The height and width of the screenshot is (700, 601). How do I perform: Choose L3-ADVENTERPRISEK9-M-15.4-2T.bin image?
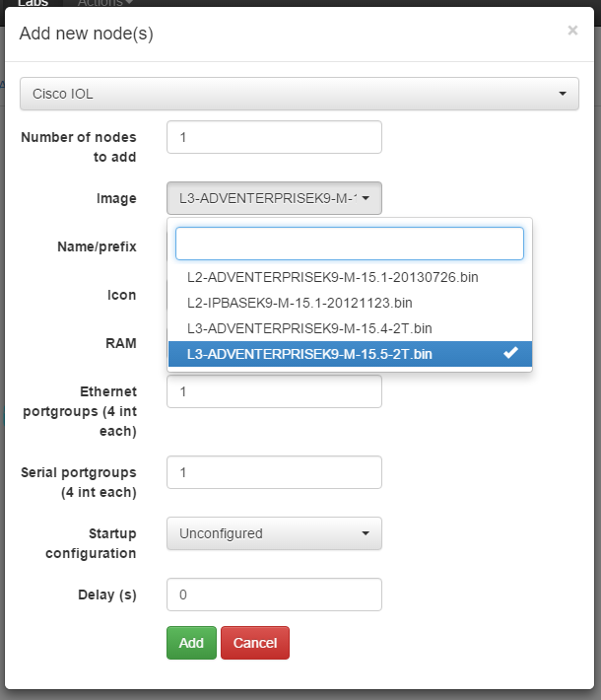click(x=350, y=328)
